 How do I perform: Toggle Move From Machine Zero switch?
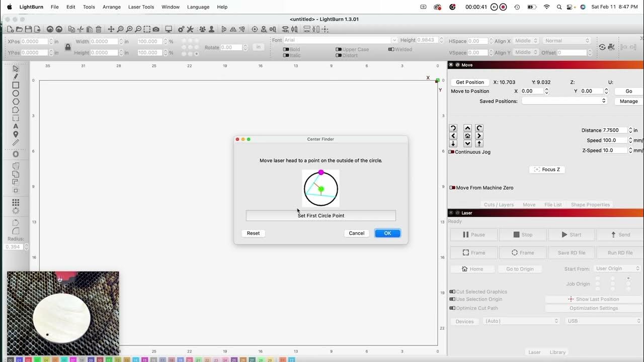click(x=452, y=188)
